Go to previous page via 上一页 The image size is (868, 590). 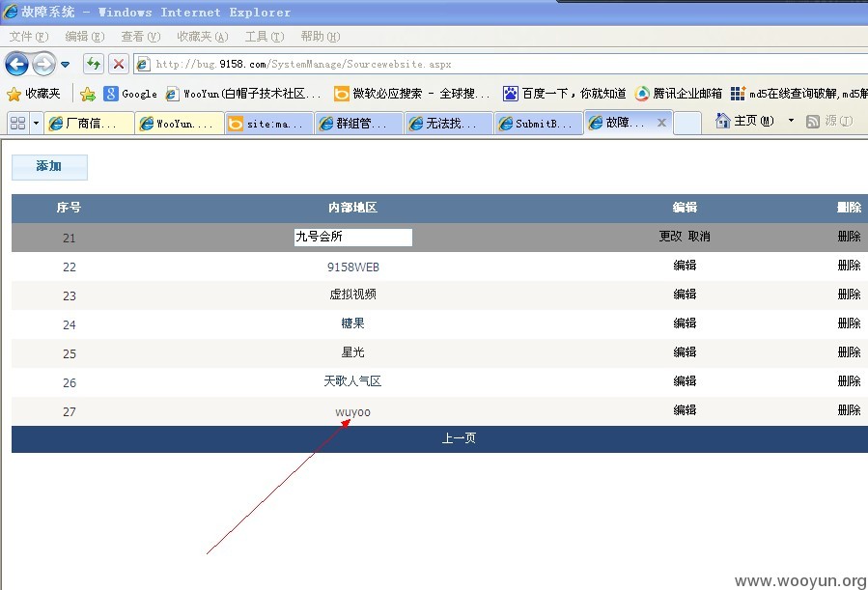[x=459, y=438]
